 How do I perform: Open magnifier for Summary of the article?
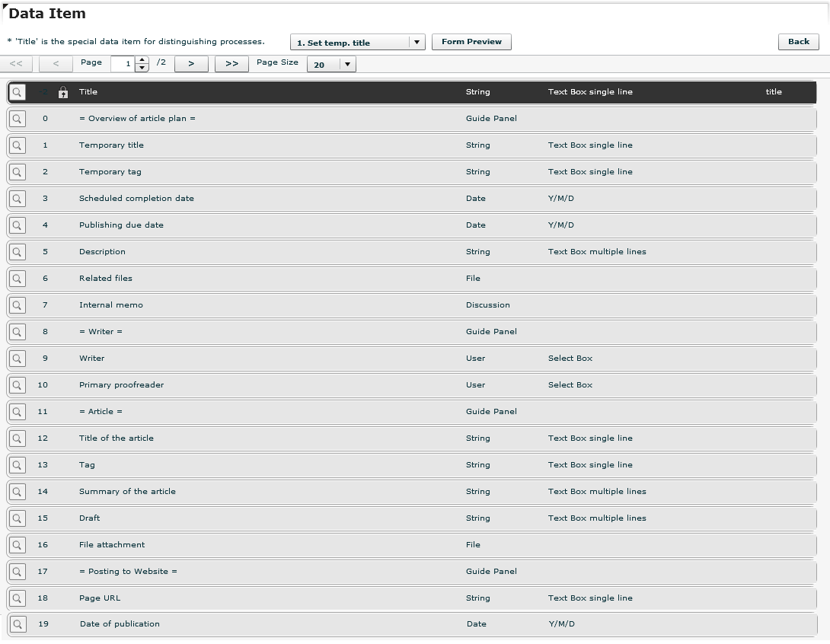point(17,492)
